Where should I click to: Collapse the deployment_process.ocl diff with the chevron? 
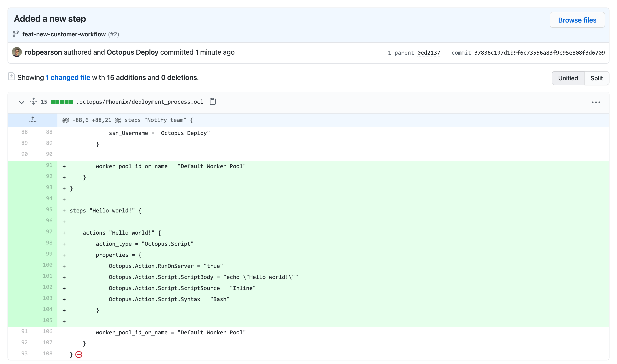click(x=21, y=102)
